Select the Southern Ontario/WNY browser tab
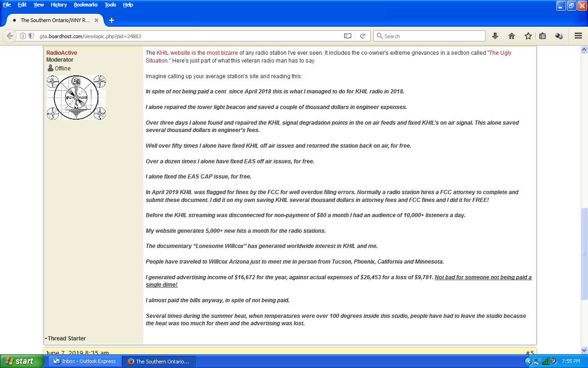 55,20
